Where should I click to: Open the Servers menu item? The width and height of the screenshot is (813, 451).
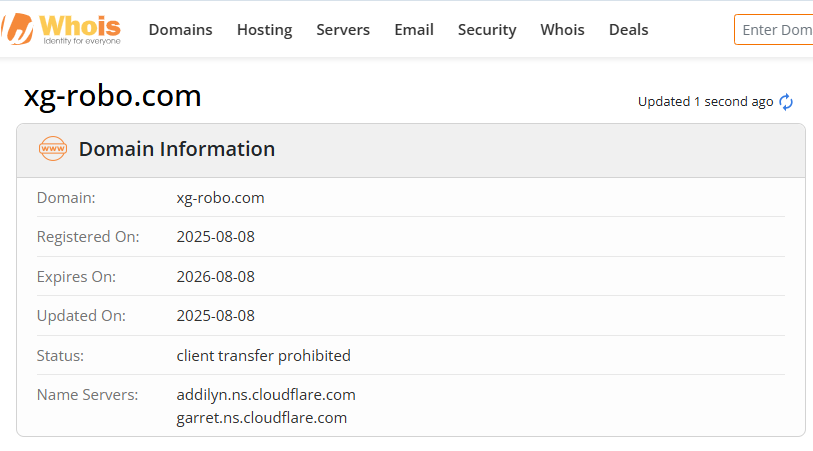(x=343, y=30)
